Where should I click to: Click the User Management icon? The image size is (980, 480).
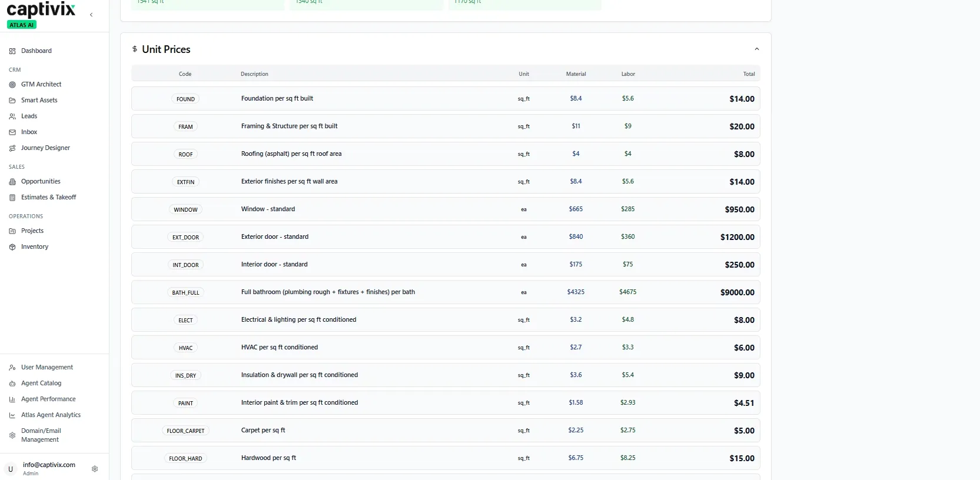[x=12, y=368]
